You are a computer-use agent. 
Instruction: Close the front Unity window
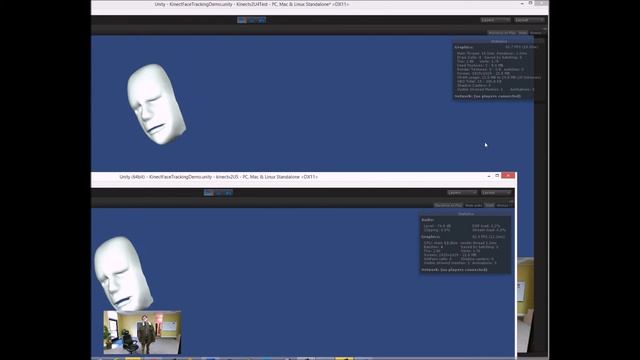pos(508,176)
